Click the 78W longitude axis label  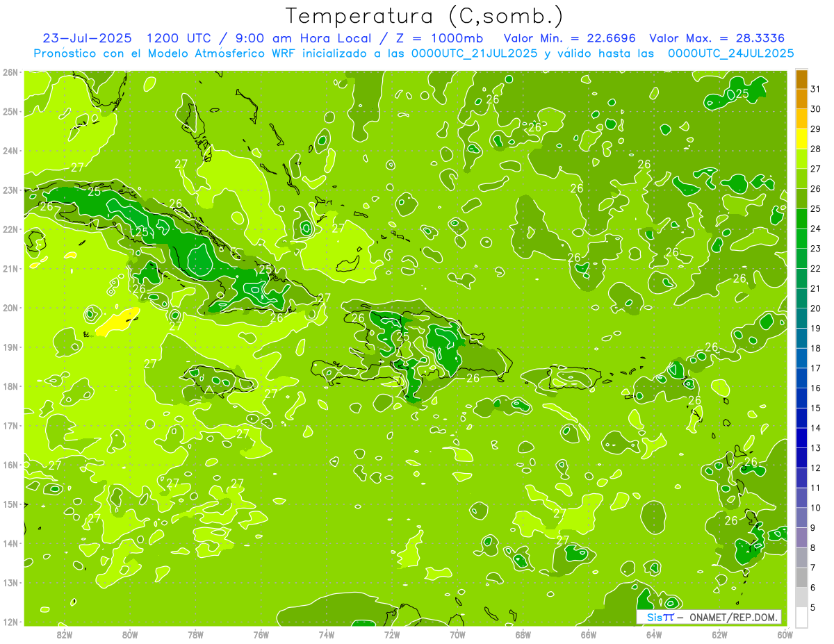point(195,634)
